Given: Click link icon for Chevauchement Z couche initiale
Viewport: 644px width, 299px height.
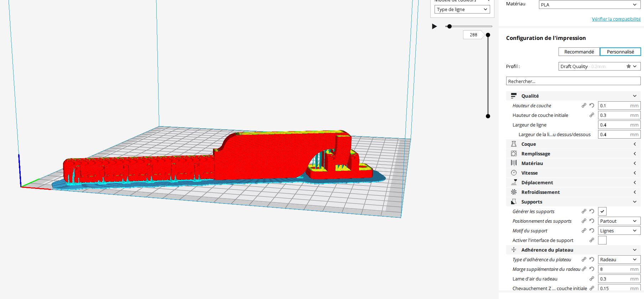Looking at the screenshot, I should 592,288.
